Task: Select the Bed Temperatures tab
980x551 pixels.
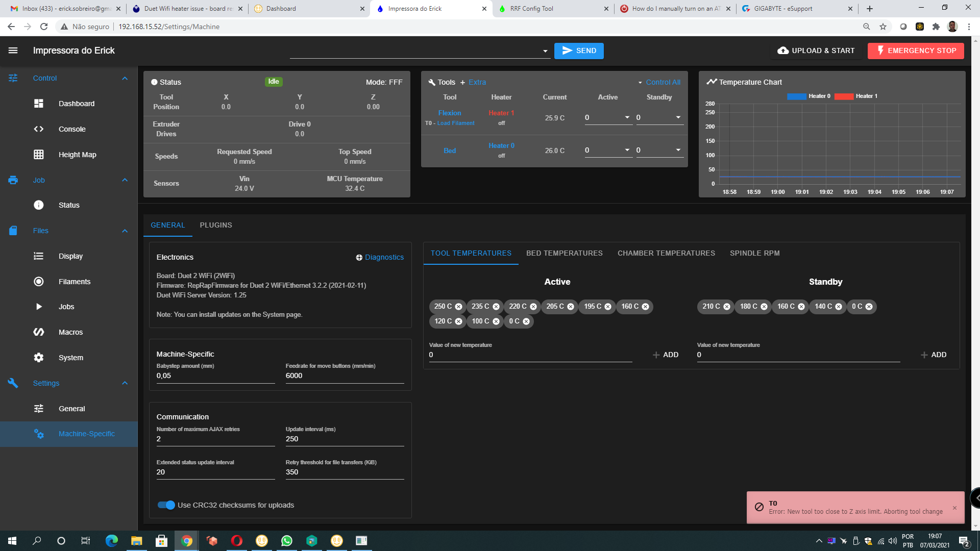Action: (x=565, y=253)
